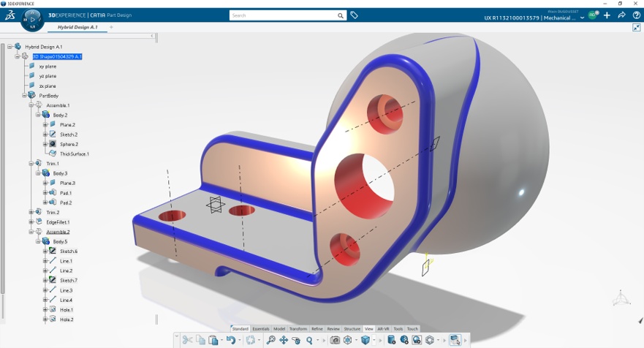644x348 pixels.
Task: Click the Capture camera icon
Action: (x=335, y=340)
